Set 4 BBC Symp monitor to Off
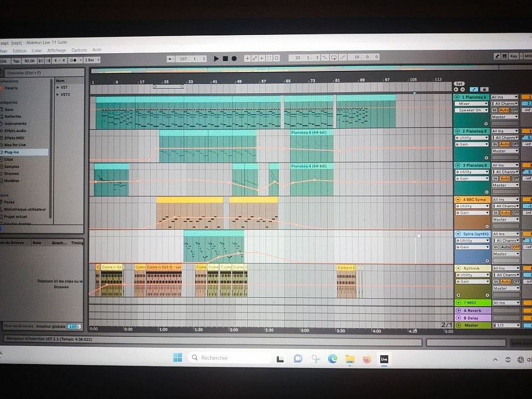 514,213
